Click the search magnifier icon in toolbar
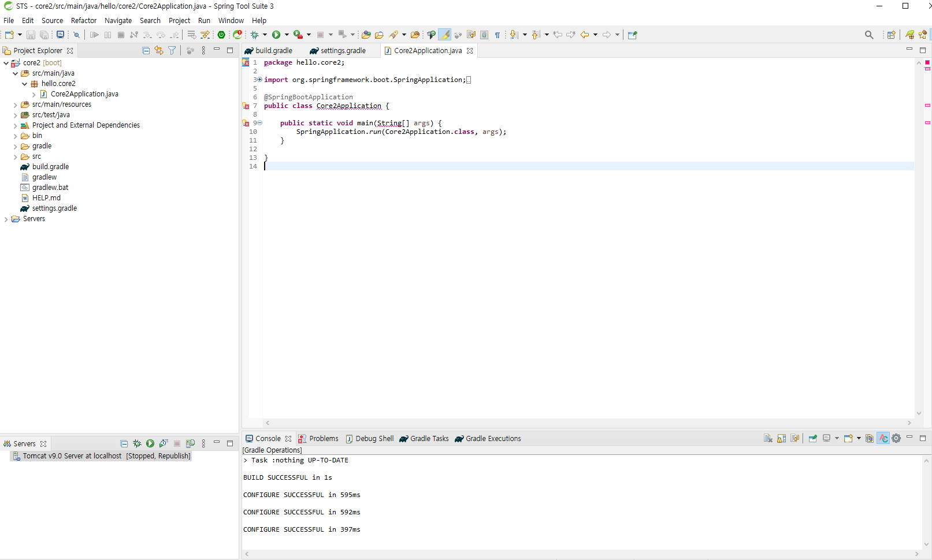The image size is (932, 560). pos(869,35)
